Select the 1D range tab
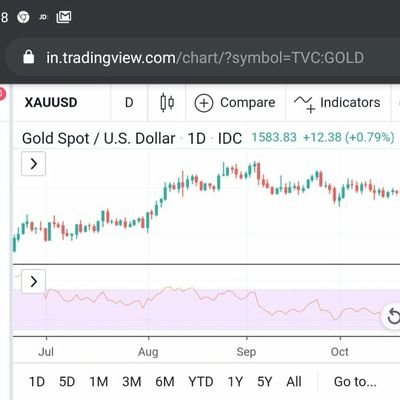This screenshot has width=400, height=400. [x=37, y=382]
